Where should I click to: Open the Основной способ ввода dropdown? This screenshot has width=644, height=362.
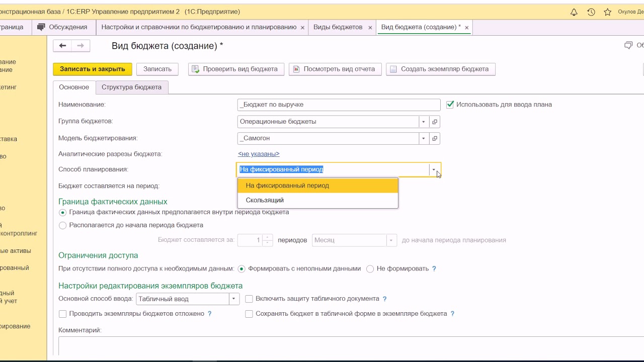[233, 299]
